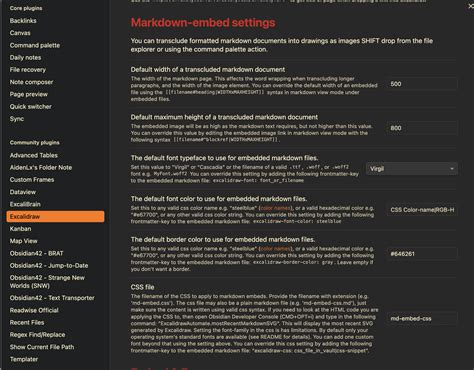Focus the default font color input field
Image resolution: width=474 pixels, height=370 pixels.
point(422,210)
